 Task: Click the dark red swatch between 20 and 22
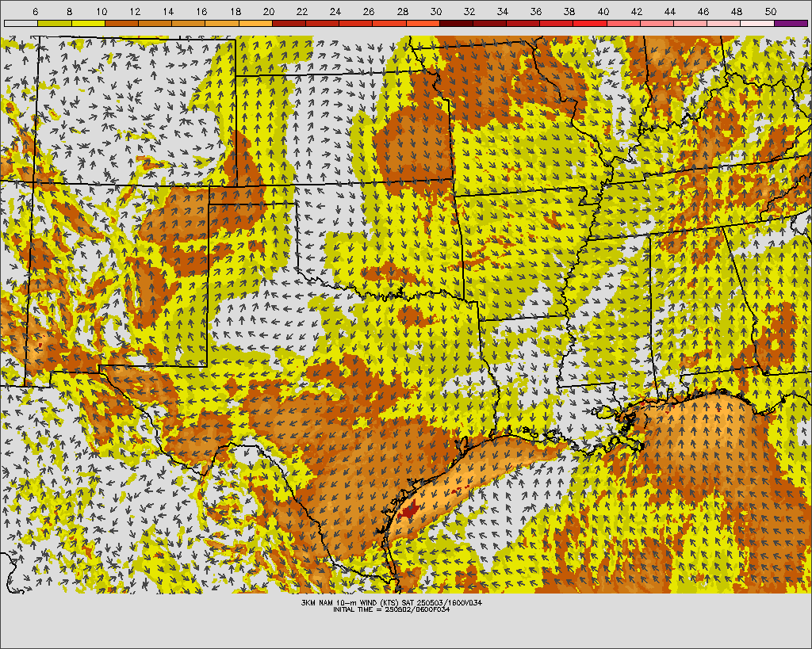[x=289, y=23]
